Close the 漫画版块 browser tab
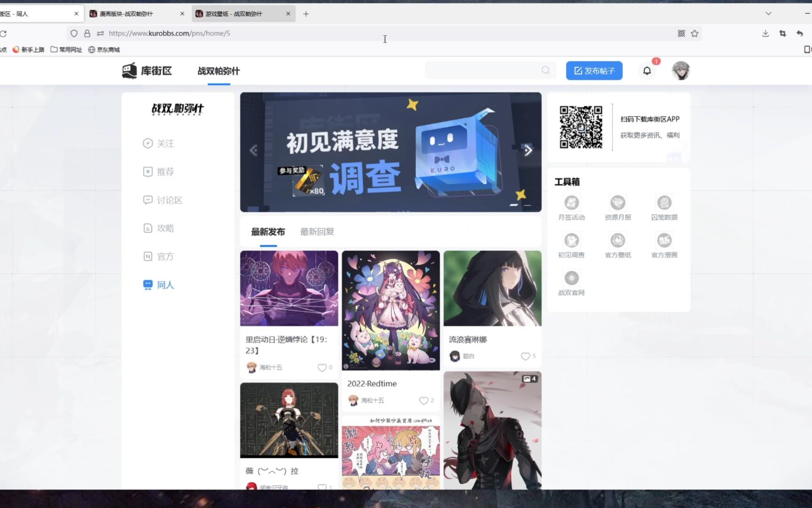This screenshot has height=508, width=812. (x=182, y=14)
